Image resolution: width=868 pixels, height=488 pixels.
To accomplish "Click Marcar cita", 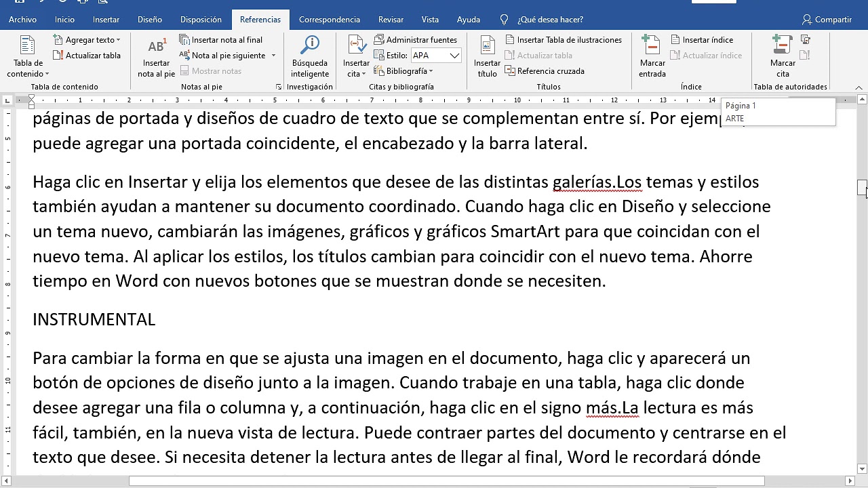I will [783, 57].
